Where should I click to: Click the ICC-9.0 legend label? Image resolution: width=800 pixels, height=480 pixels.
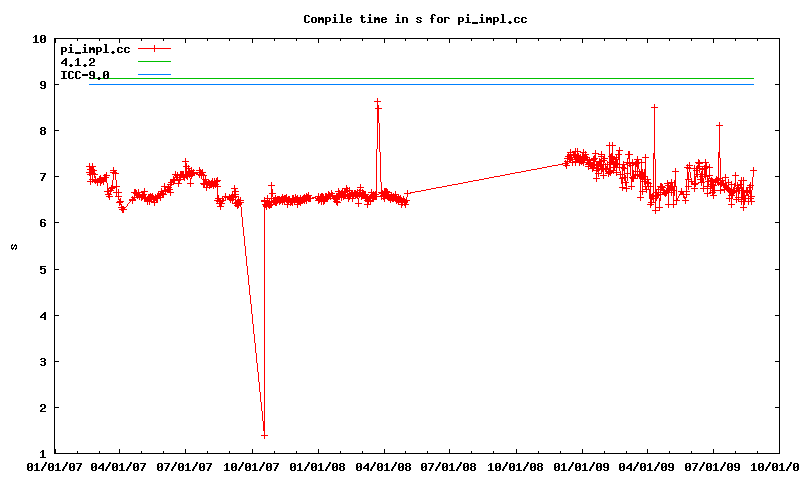(x=85, y=75)
